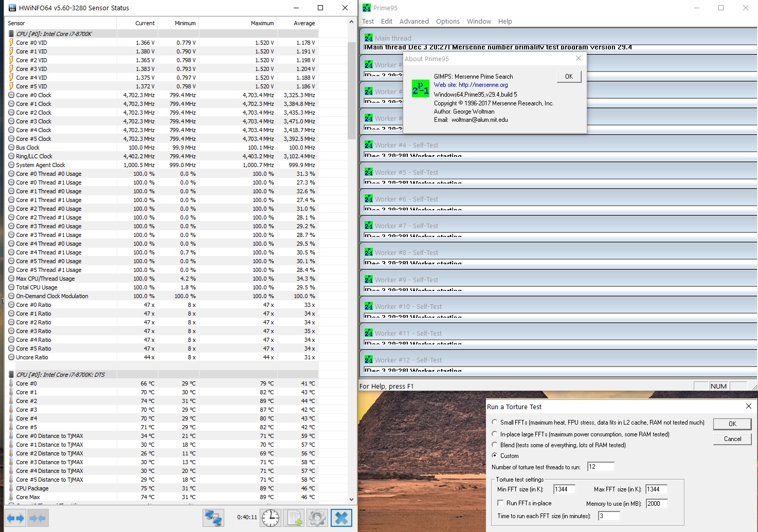758x532 pixels.
Task: Close the About Prime95 dialog
Action: coord(579,59)
